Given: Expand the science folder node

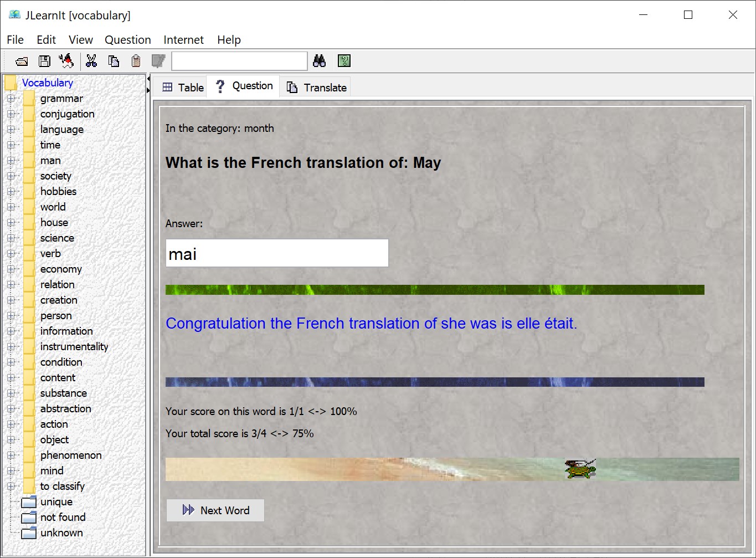Looking at the screenshot, I should pyautogui.click(x=11, y=238).
